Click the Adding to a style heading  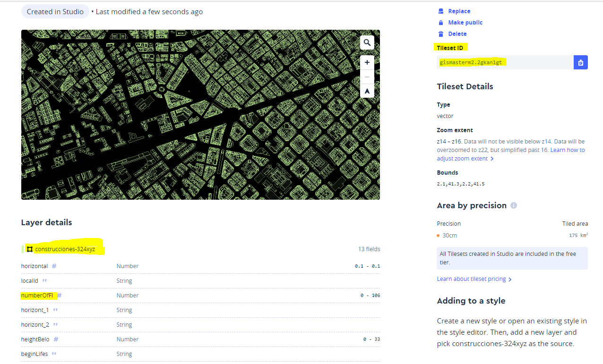point(471,301)
